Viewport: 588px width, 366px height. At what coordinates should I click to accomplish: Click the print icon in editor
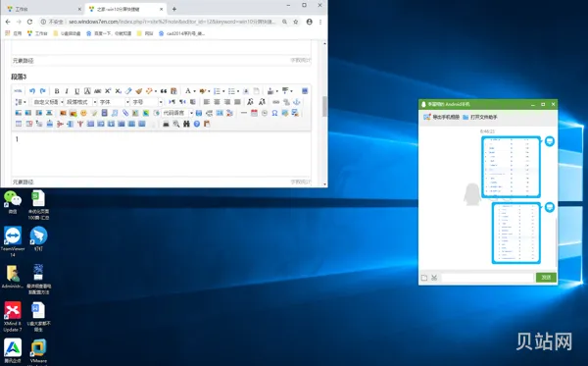166,124
